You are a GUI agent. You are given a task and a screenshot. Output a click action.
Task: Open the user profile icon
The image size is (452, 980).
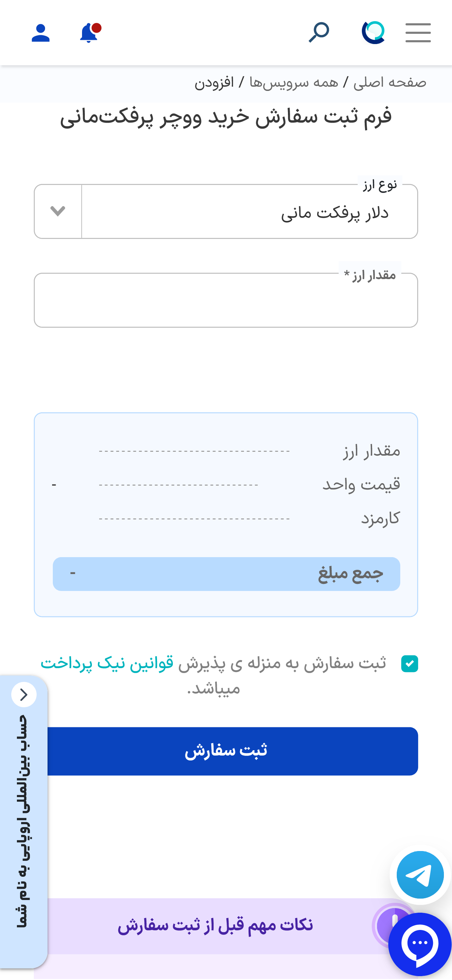41,33
